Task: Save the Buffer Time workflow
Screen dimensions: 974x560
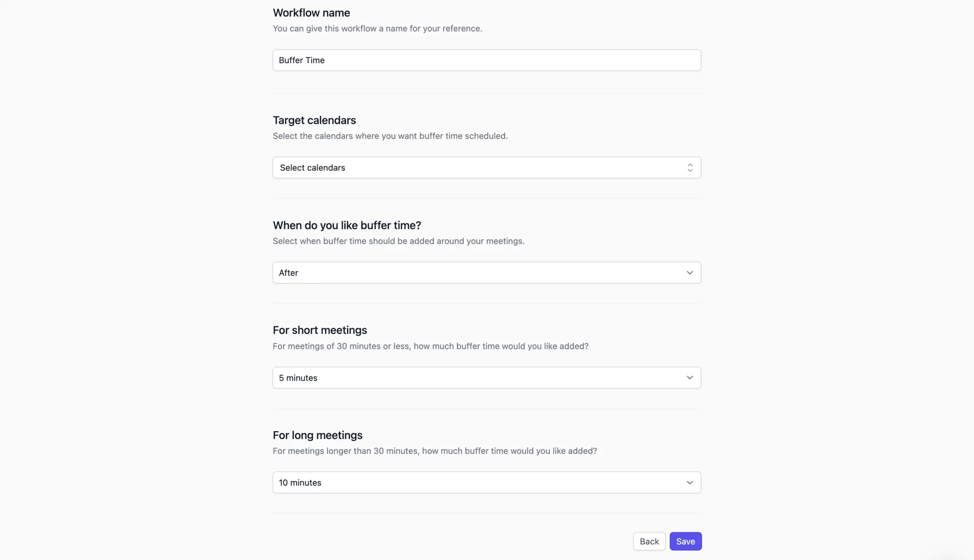Action: tap(685, 541)
